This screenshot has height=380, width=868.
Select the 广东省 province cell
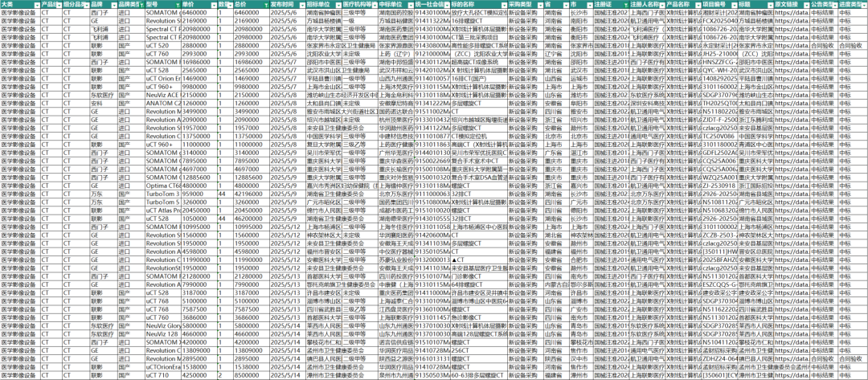pos(556,153)
